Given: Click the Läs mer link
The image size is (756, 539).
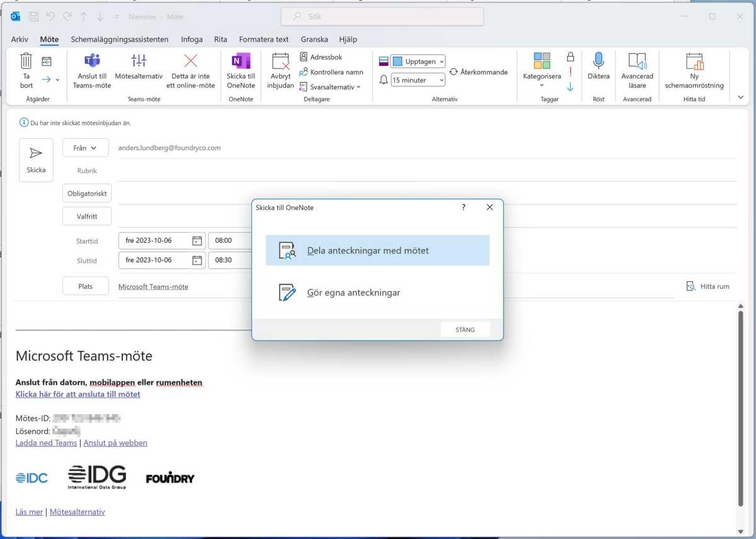Looking at the screenshot, I should click(29, 512).
